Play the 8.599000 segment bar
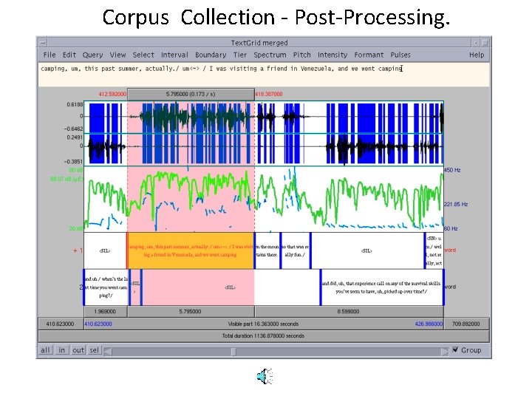 (x=349, y=311)
